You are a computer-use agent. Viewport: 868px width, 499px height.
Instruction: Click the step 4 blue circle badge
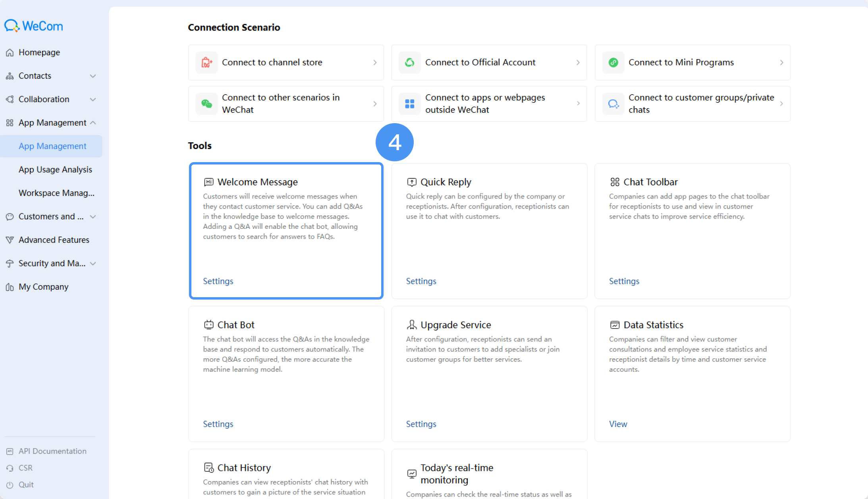tap(395, 142)
